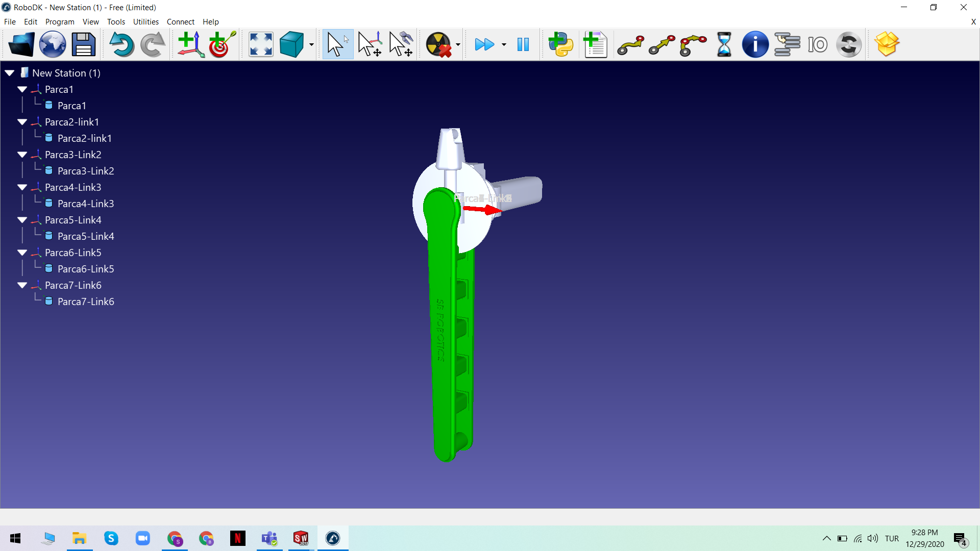The height and width of the screenshot is (551, 980).
Task: Click the Check collisions radiation icon
Action: tap(438, 44)
